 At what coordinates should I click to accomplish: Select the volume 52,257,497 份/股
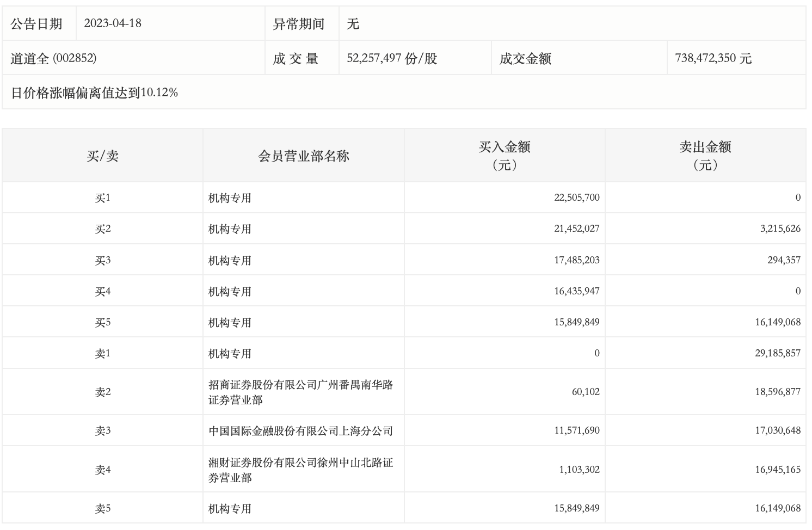point(392,58)
